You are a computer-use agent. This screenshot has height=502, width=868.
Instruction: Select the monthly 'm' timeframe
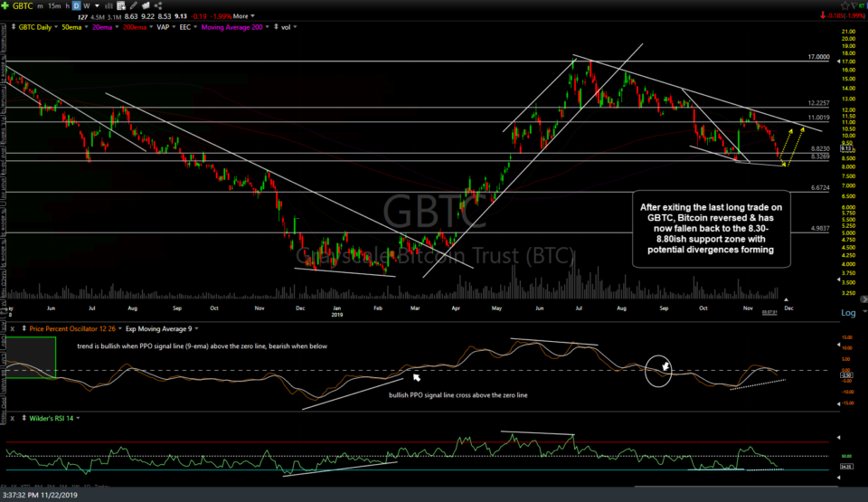[40, 6]
